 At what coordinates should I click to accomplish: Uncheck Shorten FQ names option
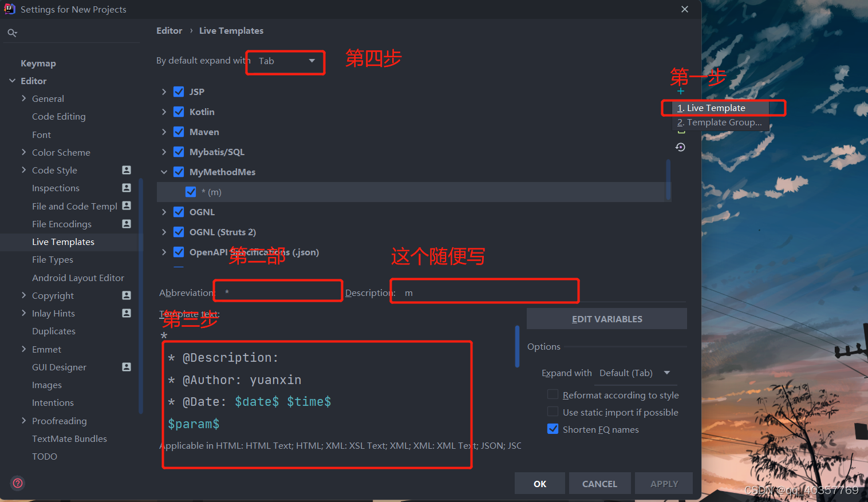pyautogui.click(x=553, y=429)
